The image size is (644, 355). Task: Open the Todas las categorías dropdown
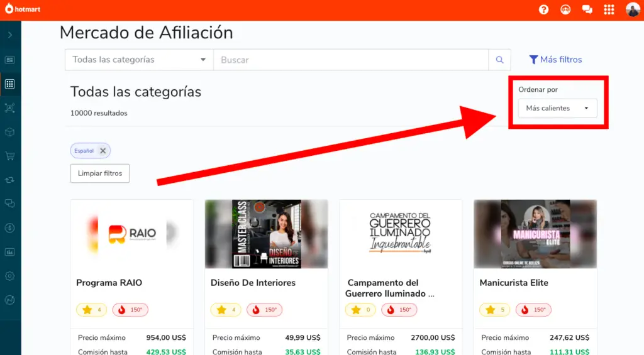point(139,60)
